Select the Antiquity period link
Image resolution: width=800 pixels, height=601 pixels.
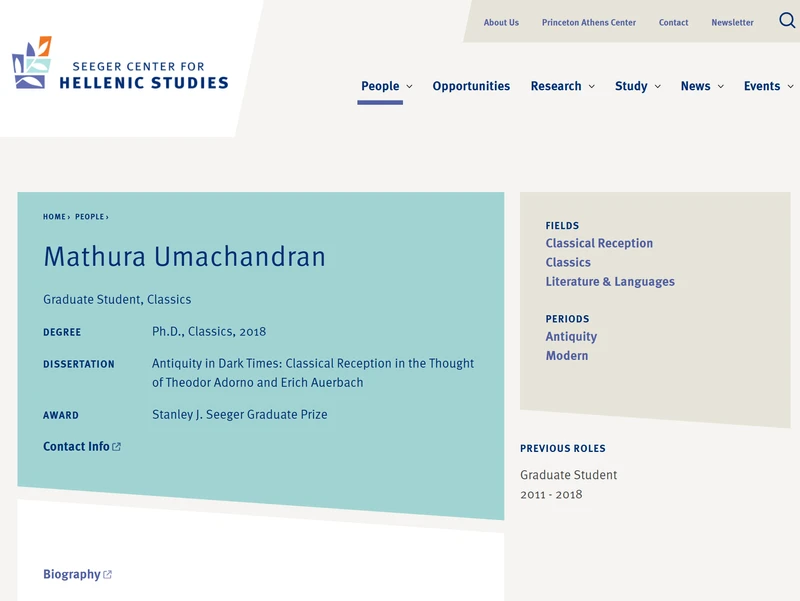point(571,337)
